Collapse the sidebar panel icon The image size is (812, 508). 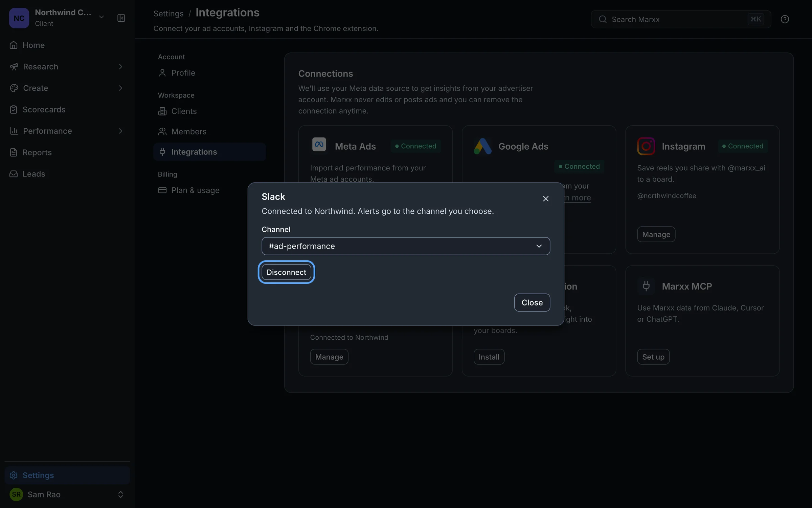pos(121,18)
